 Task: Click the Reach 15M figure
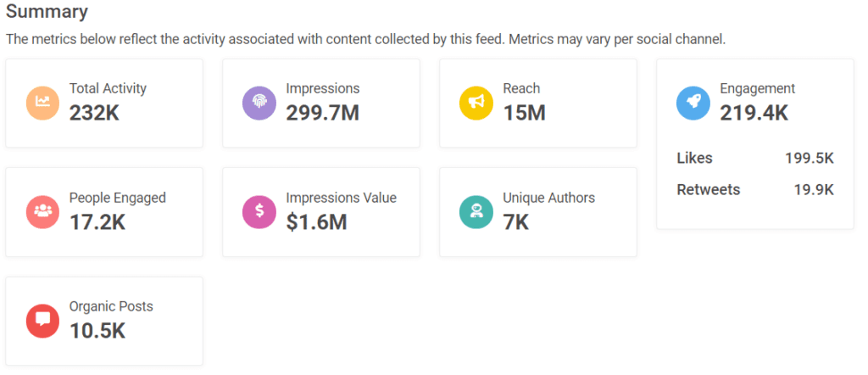[524, 114]
